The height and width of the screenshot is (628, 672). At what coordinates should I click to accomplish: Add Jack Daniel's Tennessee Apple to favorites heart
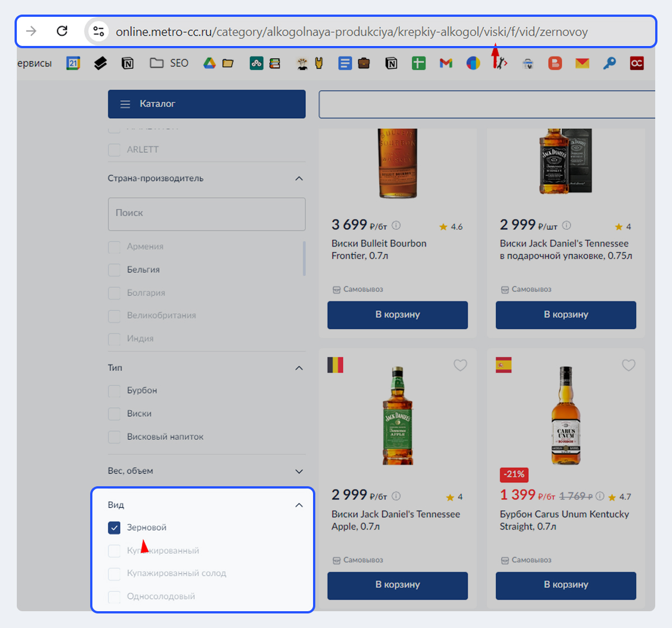click(460, 365)
